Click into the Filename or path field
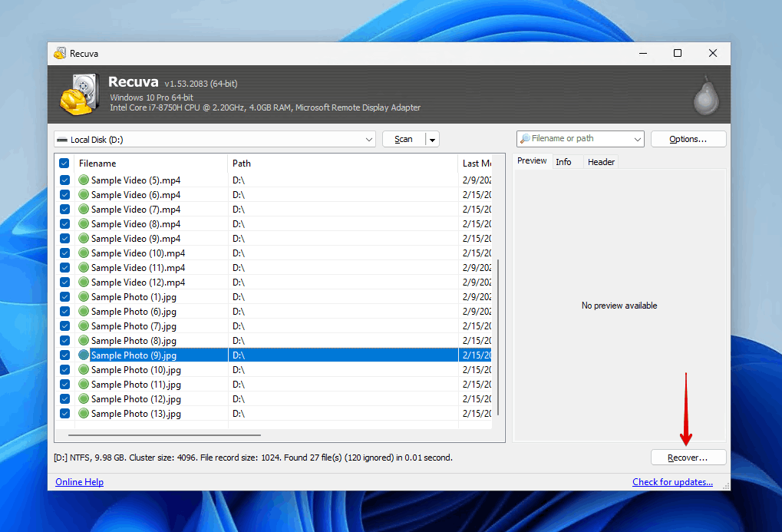The width and height of the screenshot is (782, 532). click(580, 139)
